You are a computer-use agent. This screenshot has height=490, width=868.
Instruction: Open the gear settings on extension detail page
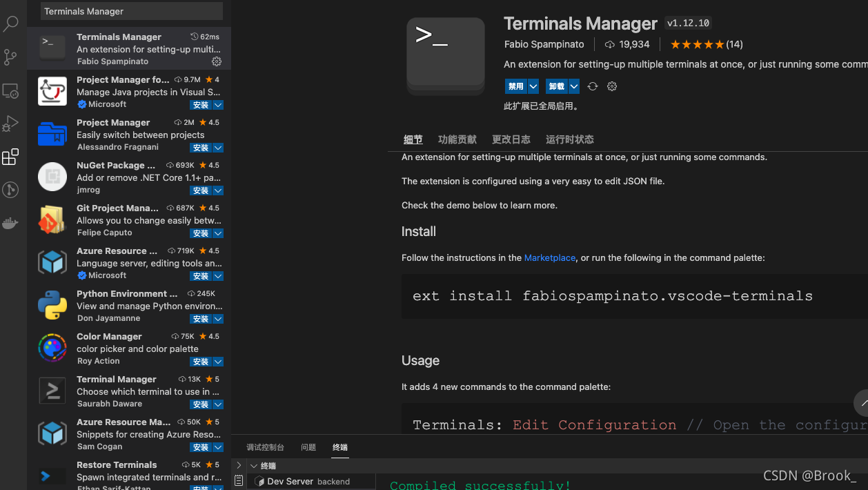click(612, 86)
